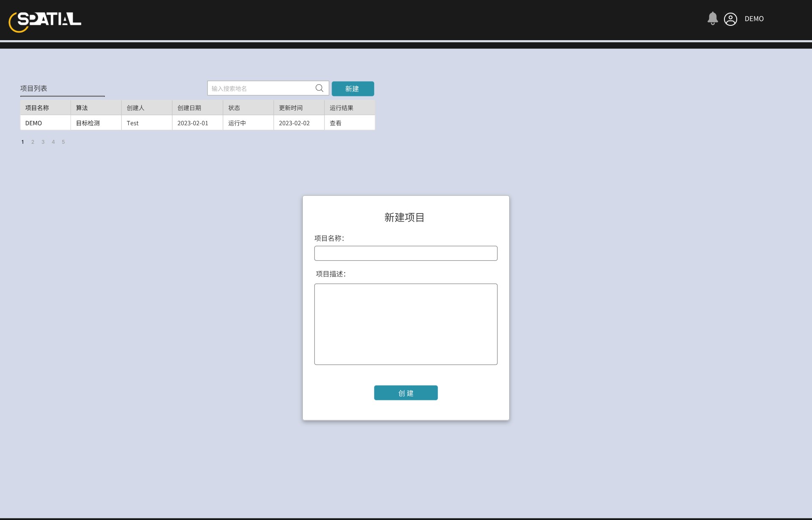
Task: Click the 创建人 column header
Action: point(147,108)
